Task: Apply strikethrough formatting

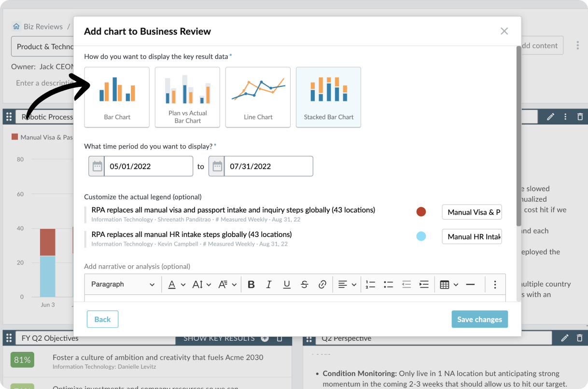Action: point(304,284)
